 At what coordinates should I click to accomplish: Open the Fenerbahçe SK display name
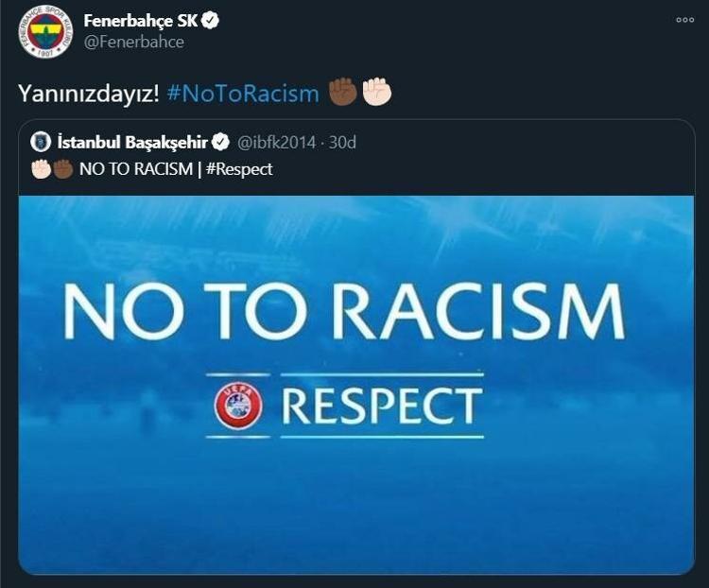click(x=141, y=21)
